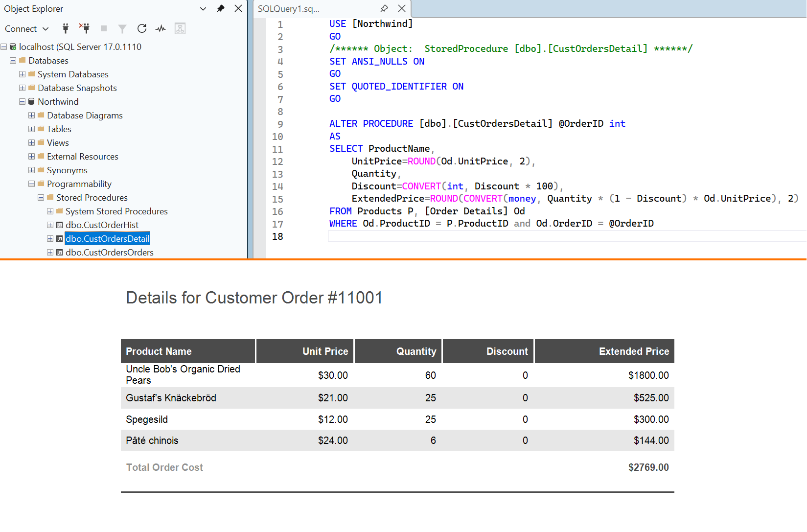
Task: Click the Connect to server plug icon
Action: pyautogui.click(x=65, y=28)
